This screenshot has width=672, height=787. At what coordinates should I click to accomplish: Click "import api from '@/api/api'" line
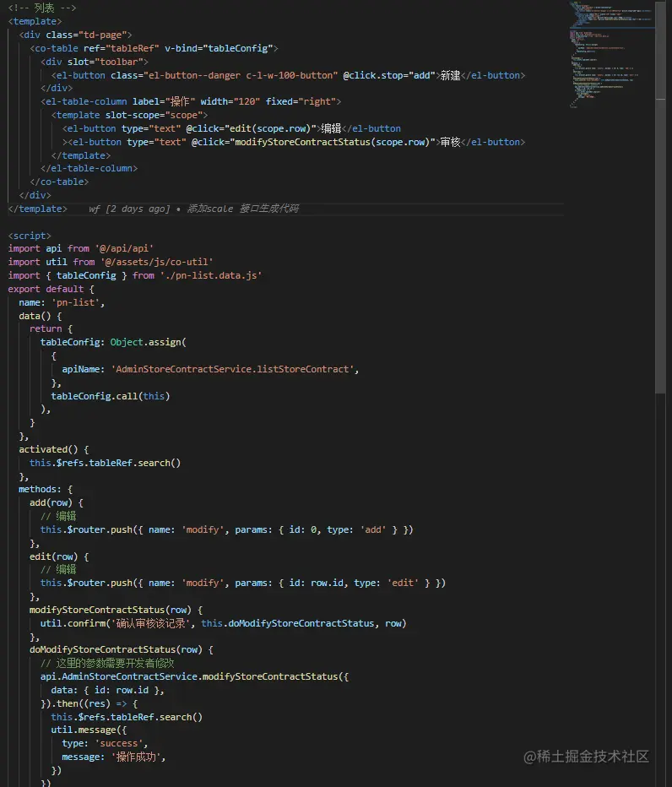coord(81,249)
